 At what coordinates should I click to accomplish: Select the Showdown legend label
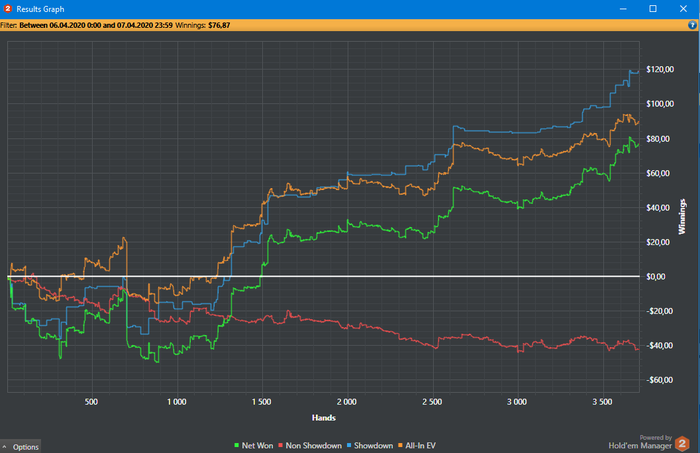[373, 445]
